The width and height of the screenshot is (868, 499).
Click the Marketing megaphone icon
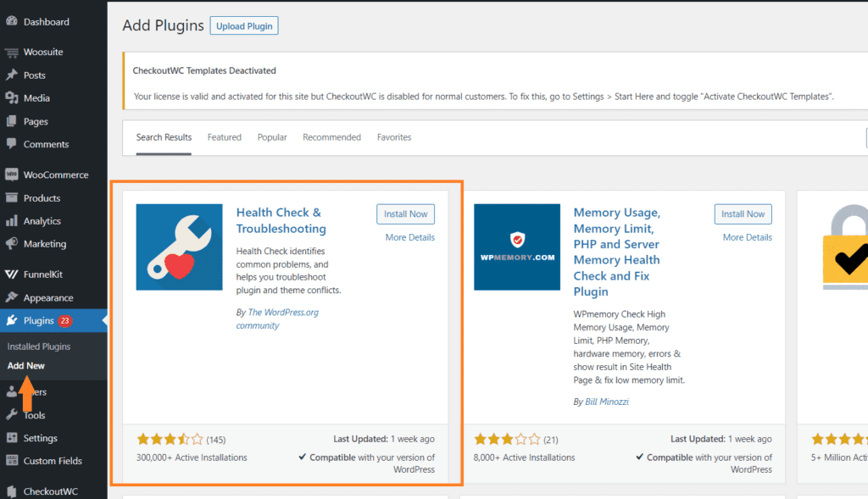[x=12, y=243]
